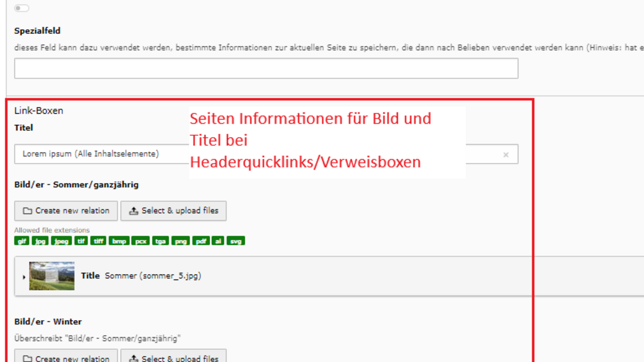Click Select & upload files for Sommer
Screen dimensions: 644x362
[173, 211]
